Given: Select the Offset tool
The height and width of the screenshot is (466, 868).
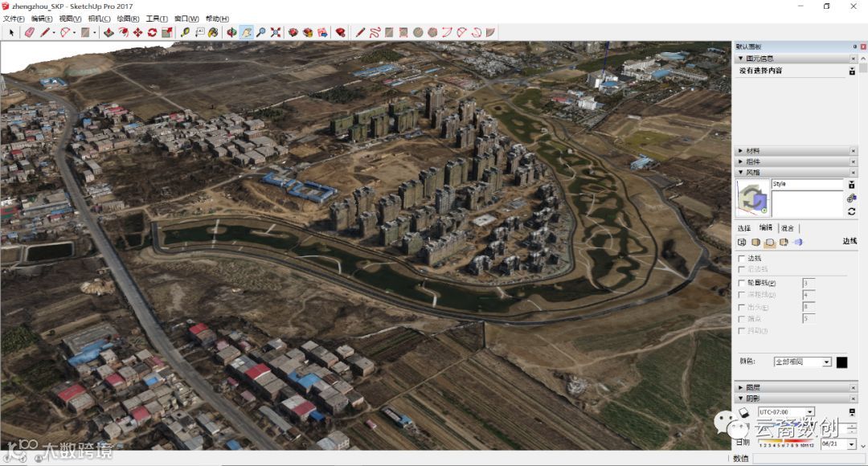Looking at the screenshot, I should click(123, 33).
